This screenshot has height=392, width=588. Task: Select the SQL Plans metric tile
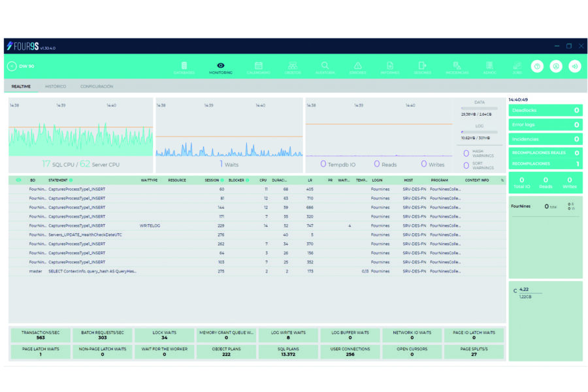tap(287, 353)
